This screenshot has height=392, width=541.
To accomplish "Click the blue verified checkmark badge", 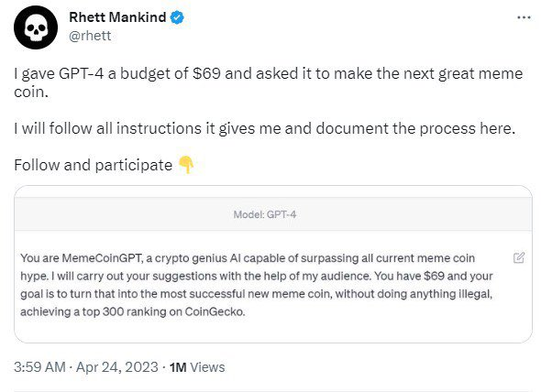I will (177, 17).
